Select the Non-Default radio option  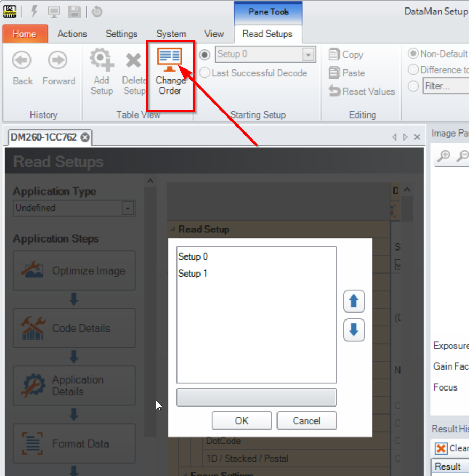click(413, 53)
